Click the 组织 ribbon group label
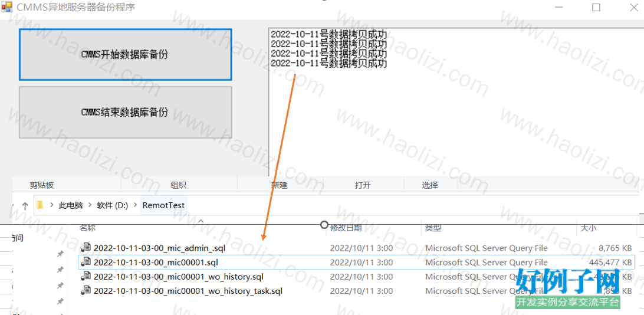 (x=178, y=185)
